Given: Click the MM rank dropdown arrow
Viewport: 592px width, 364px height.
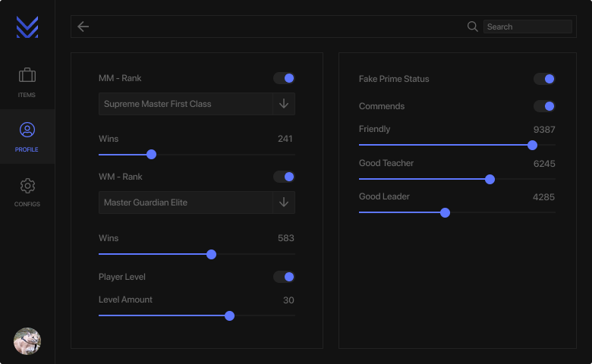Looking at the screenshot, I should coord(284,104).
